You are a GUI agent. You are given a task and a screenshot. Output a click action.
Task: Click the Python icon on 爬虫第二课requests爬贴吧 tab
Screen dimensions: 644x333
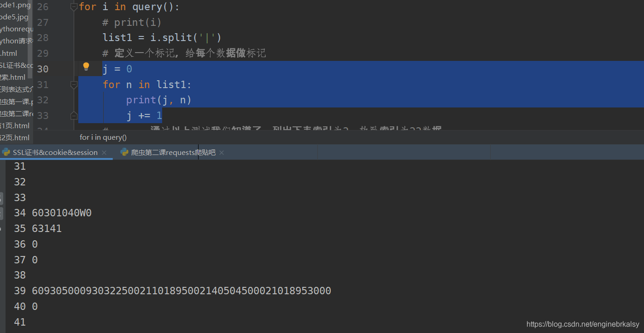point(124,152)
